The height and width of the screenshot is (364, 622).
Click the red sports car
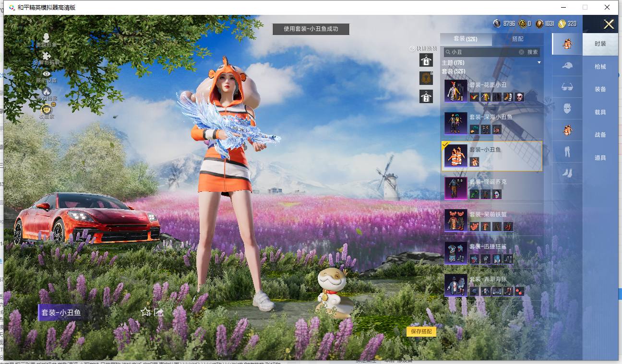86,218
